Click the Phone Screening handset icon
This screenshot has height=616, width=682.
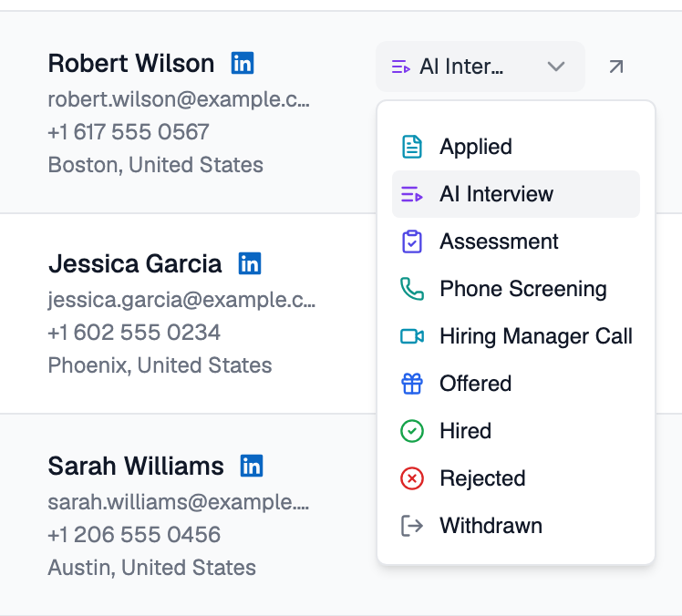tap(411, 289)
